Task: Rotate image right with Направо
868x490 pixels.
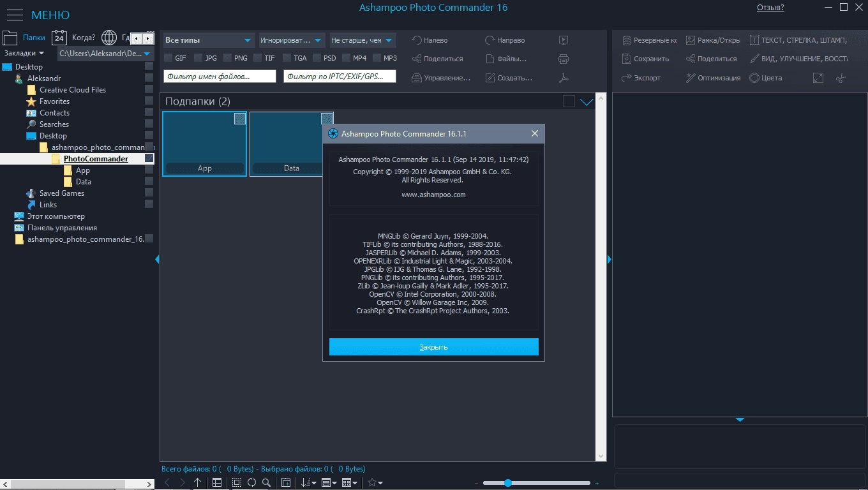Action: pyautogui.click(x=505, y=40)
